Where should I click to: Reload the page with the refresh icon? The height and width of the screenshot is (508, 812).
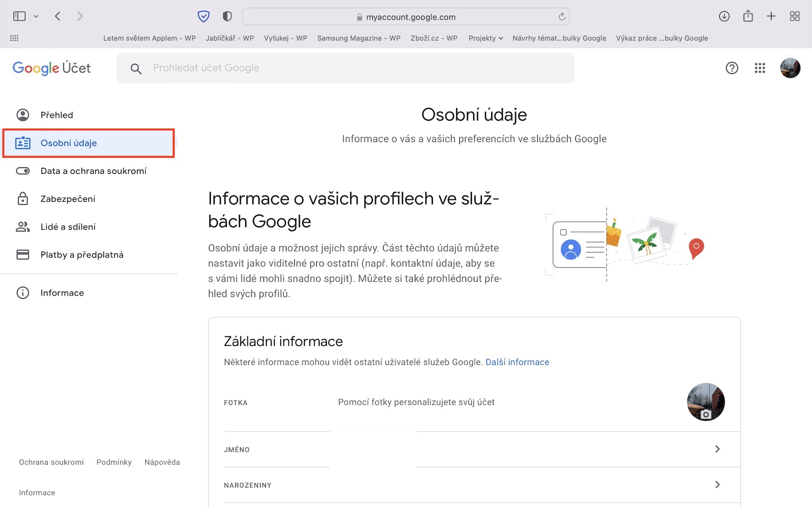click(562, 17)
